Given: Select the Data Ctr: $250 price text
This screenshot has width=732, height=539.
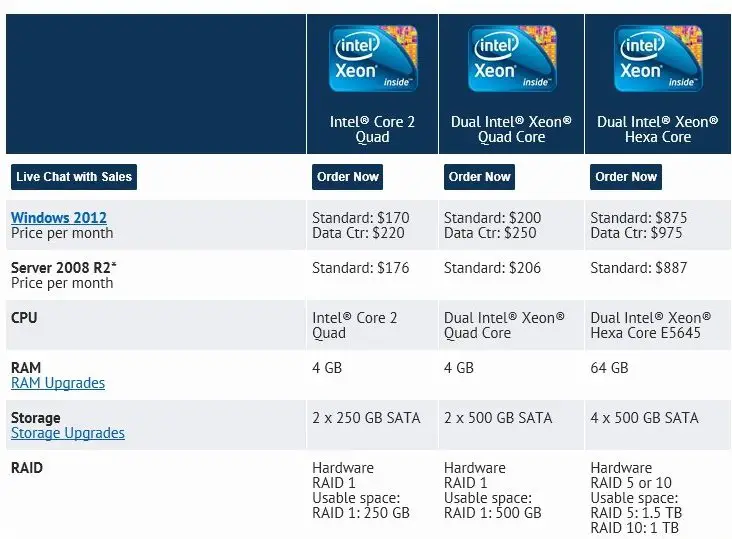Looking at the screenshot, I should (490, 233).
